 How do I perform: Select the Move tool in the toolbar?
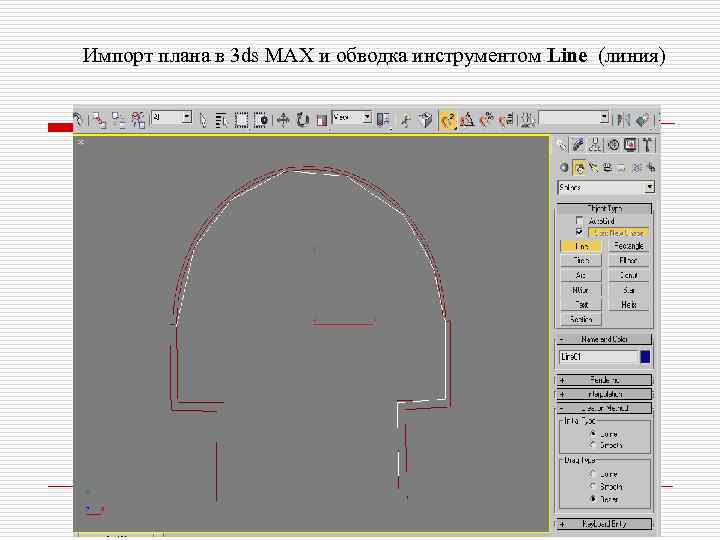pyautogui.click(x=283, y=120)
